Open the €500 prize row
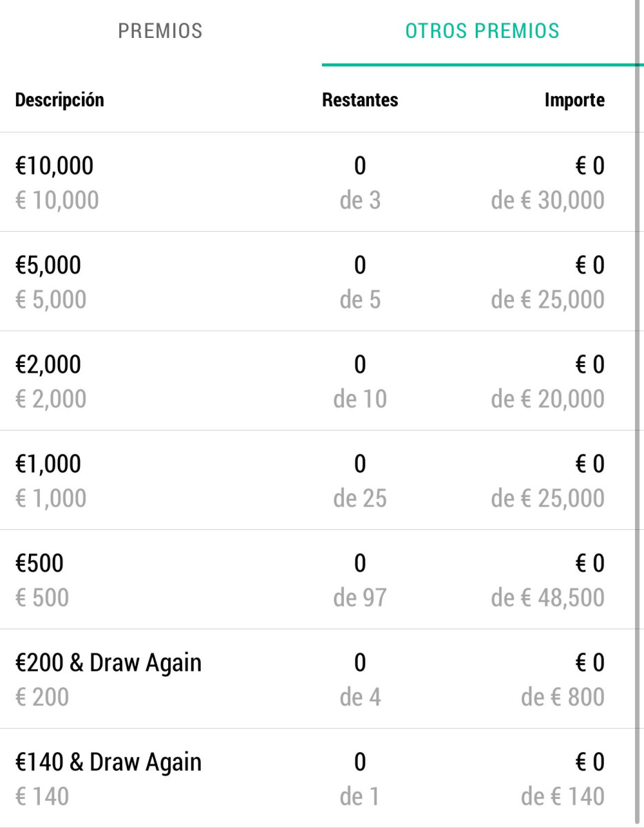This screenshot has width=644, height=828. coord(317,580)
